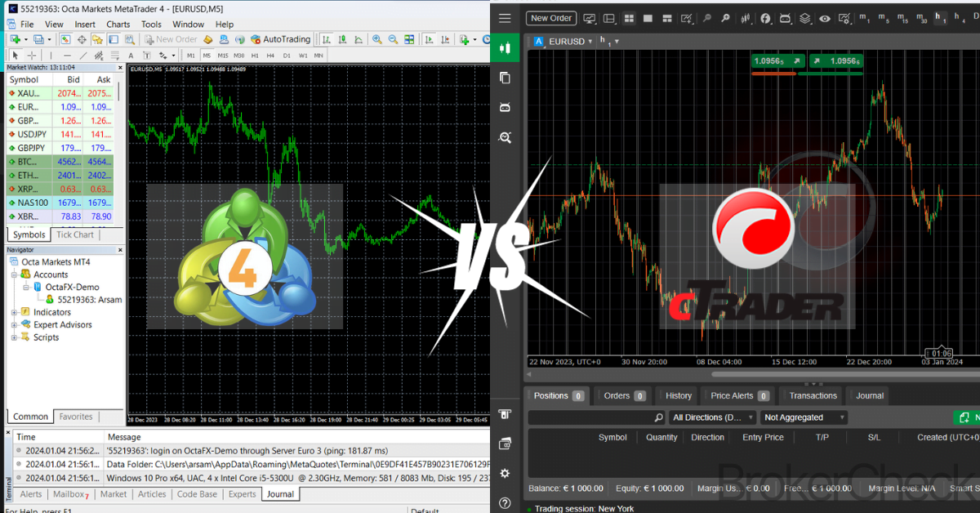Open the Tools menu in MetaTrader
The width and height of the screenshot is (980, 513).
151,25
